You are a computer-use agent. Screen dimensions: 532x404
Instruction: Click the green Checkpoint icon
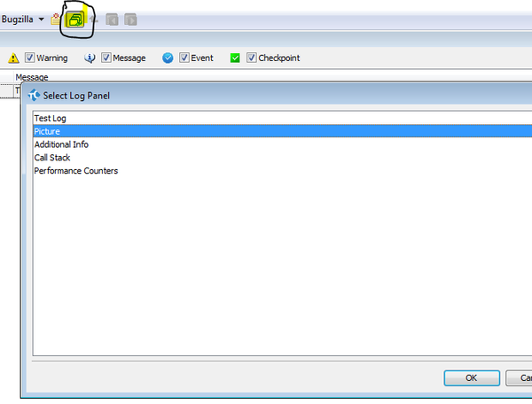(235, 58)
